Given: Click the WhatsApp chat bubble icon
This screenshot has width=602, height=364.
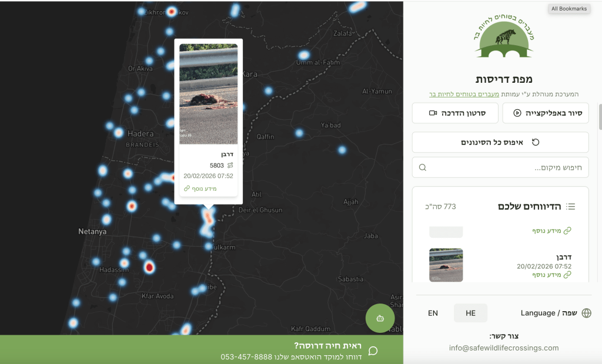Looking at the screenshot, I should coord(373,351).
